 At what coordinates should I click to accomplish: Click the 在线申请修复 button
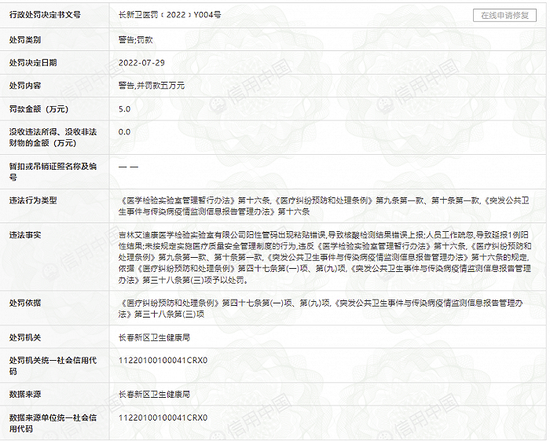[504, 15]
